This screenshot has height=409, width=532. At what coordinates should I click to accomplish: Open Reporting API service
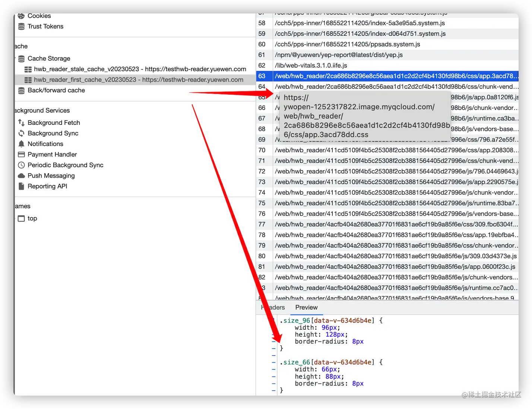pyautogui.click(x=47, y=186)
